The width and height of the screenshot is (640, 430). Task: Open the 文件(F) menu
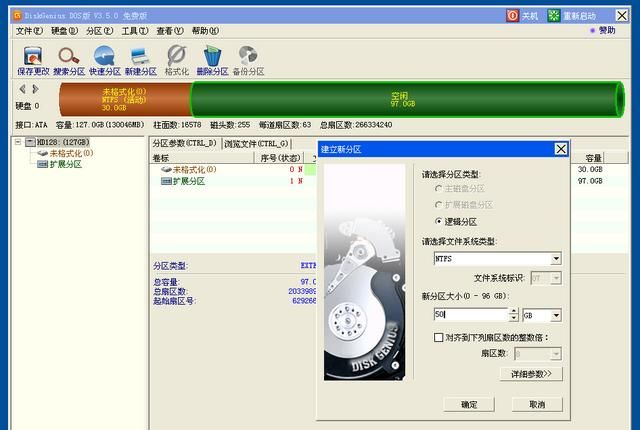(x=29, y=31)
